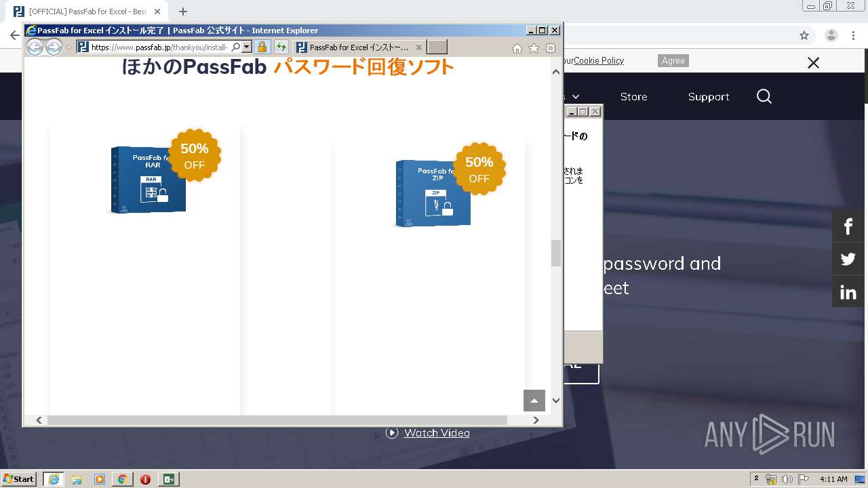Open the Chrome profile avatar

click(x=831, y=35)
